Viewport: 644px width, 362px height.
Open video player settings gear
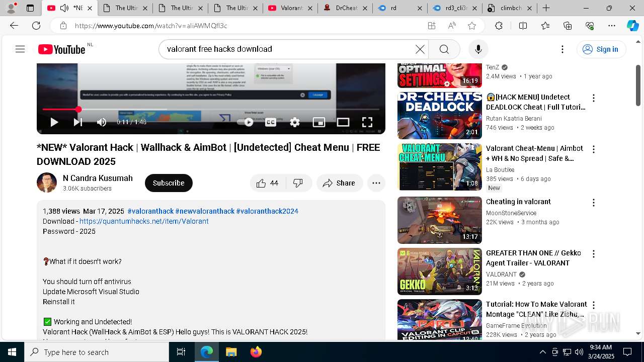click(295, 122)
